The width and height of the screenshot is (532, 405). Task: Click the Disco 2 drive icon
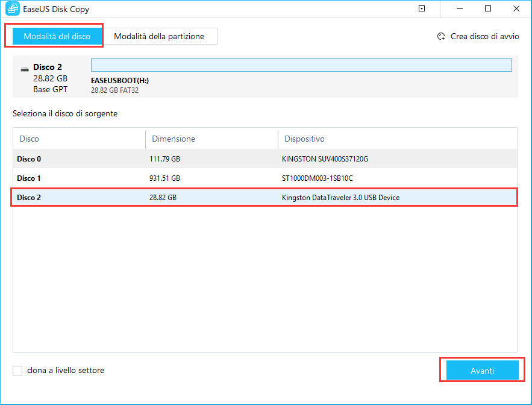[24, 67]
